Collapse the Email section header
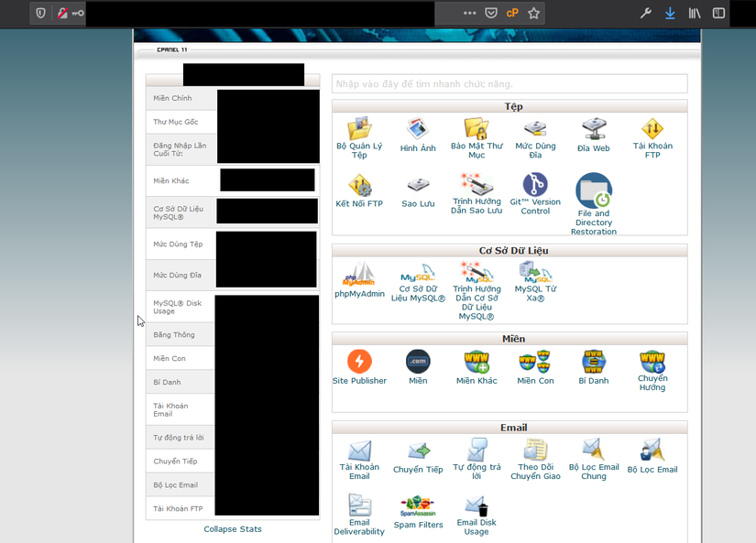 coord(509,428)
